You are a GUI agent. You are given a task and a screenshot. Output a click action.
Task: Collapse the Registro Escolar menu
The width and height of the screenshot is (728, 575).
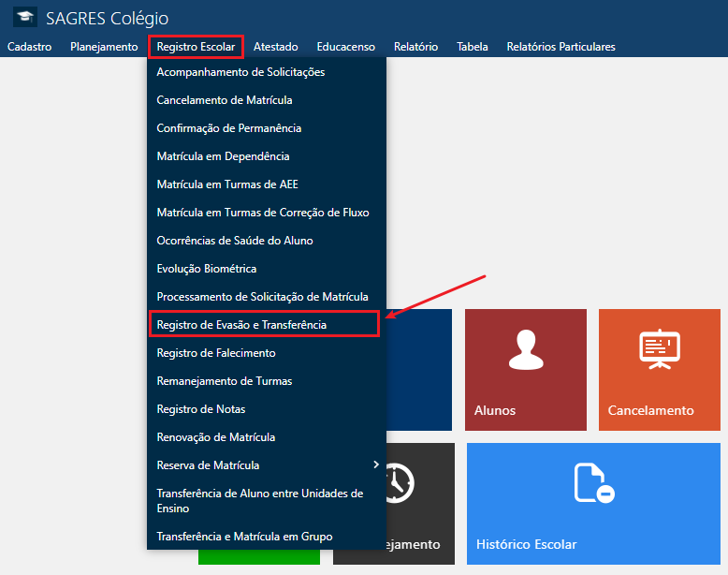196,47
